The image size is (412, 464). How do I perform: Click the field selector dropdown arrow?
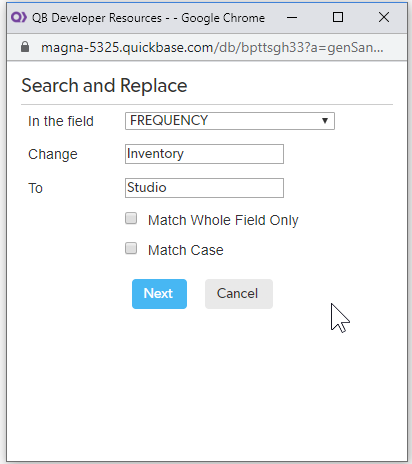[x=325, y=121]
